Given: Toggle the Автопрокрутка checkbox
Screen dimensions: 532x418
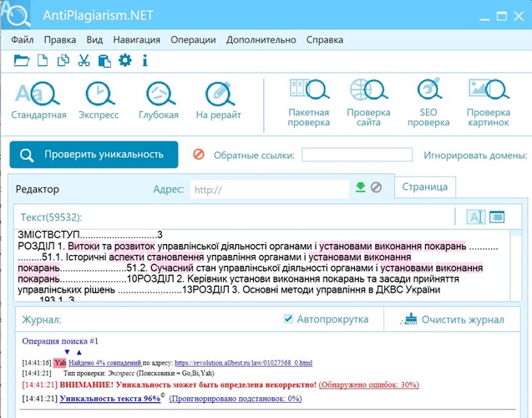Looking at the screenshot, I should point(288,319).
